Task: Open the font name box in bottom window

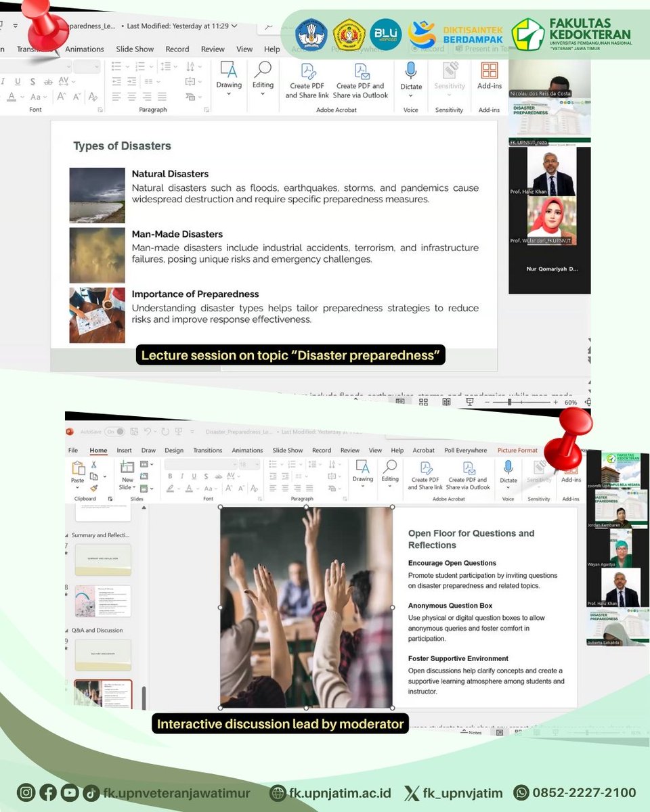Action: click(200, 464)
